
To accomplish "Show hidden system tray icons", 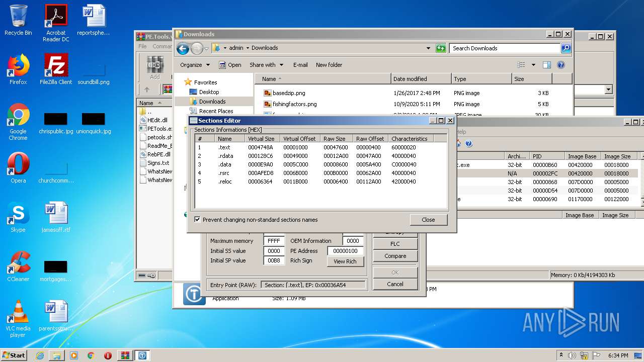I will pyautogui.click(x=561, y=355).
